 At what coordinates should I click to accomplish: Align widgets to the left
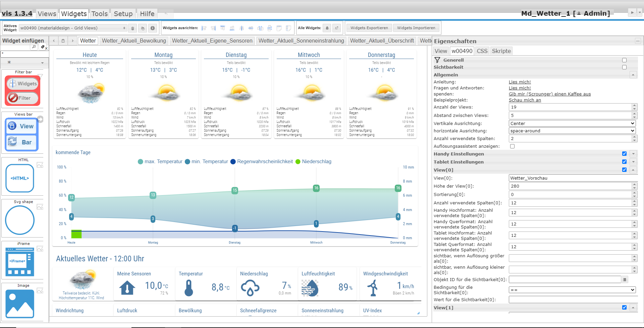pyautogui.click(x=204, y=28)
